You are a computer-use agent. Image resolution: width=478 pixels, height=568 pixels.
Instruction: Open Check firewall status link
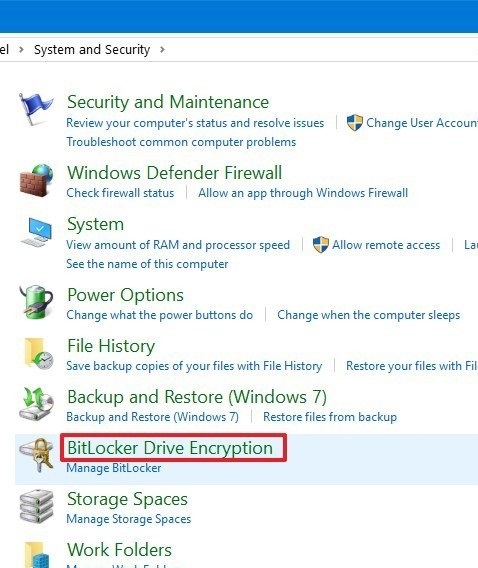pyautogui.click(x=120, y=193)
